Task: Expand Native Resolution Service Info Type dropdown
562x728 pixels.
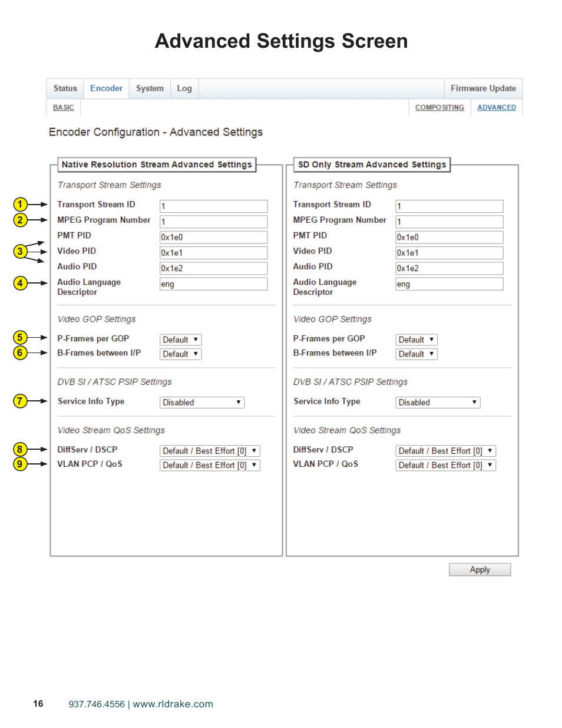Action: 202,403
